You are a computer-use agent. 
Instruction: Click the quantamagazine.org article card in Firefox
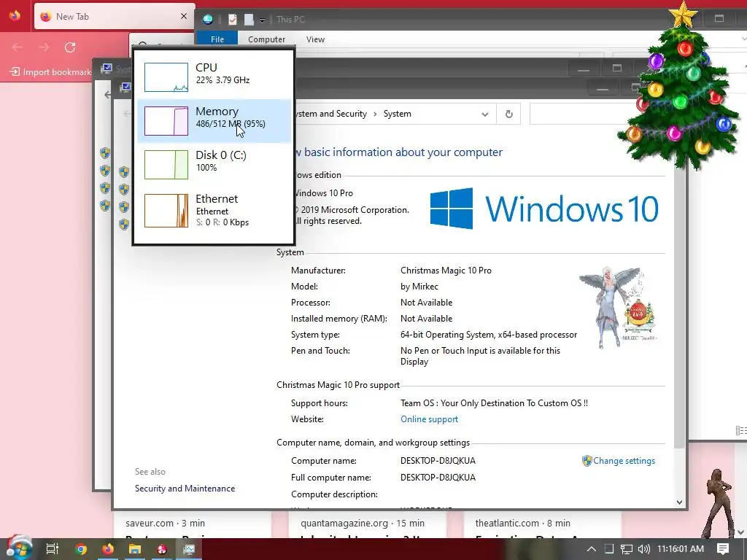368,525
